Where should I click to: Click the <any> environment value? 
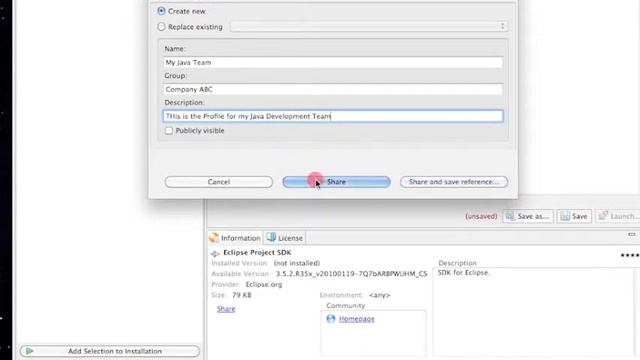(x=379, y=295)
